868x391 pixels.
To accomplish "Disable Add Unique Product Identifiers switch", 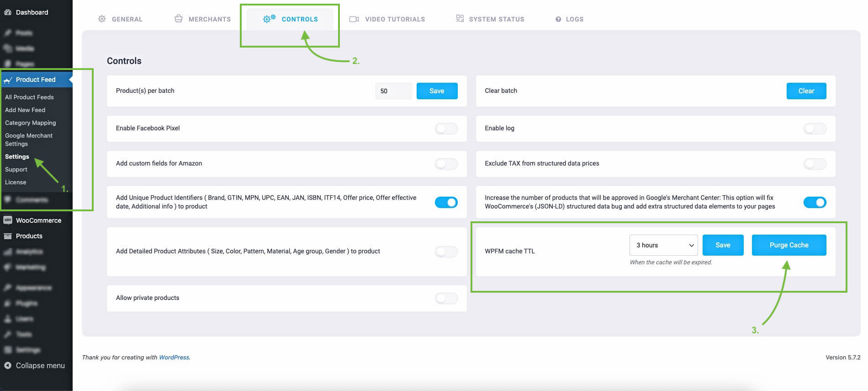I will (x=446, y=202).
